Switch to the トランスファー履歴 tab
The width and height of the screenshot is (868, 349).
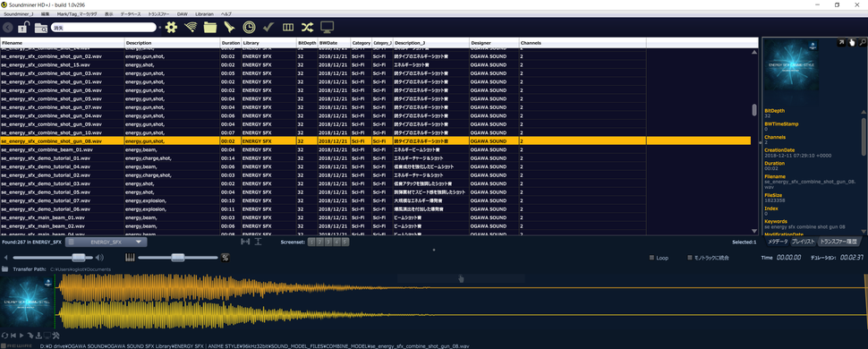[838, 243]
